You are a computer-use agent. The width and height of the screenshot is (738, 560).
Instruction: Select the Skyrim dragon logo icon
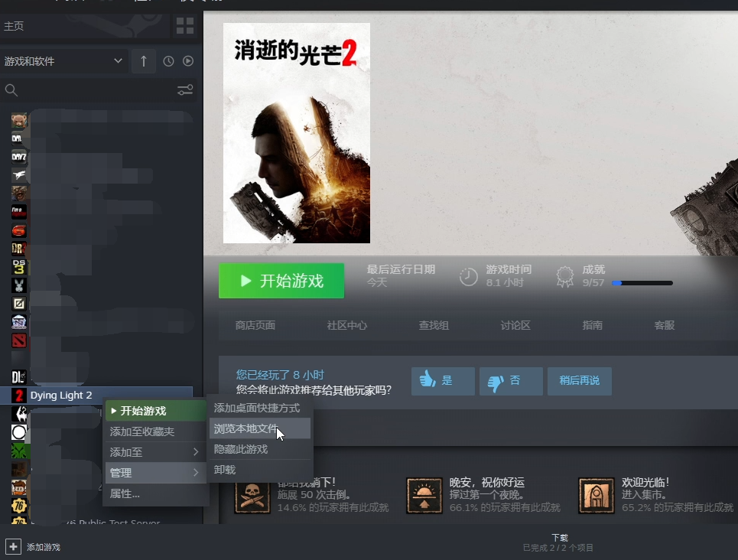[x=19, y=414]
